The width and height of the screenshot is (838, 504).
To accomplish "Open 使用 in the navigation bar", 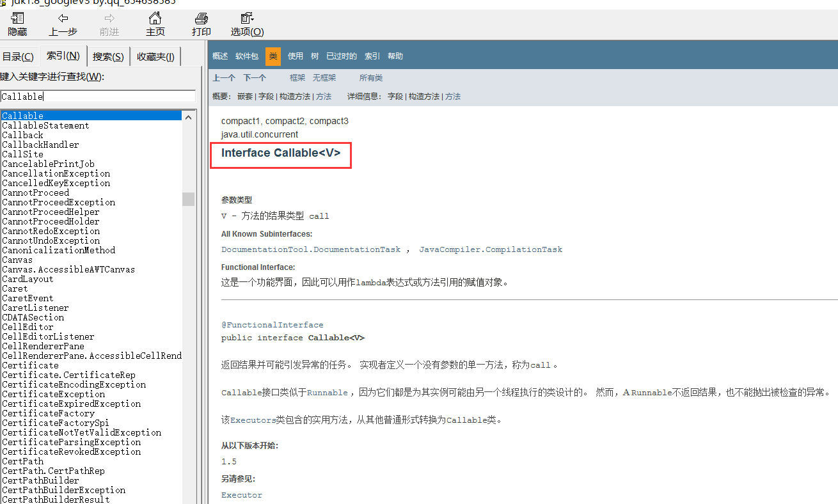I will 296,56.
